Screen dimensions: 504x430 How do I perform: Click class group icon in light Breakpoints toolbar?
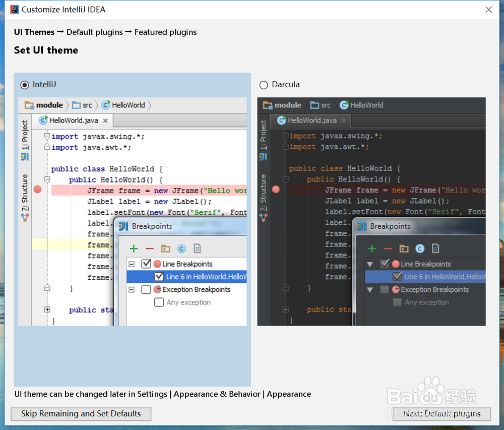[181, 249]
